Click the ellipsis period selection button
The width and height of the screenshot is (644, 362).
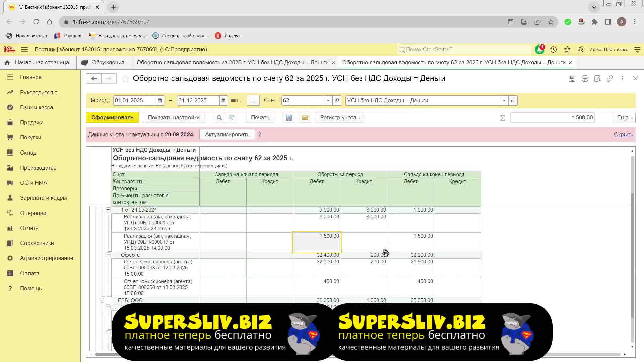pos(253,101)
